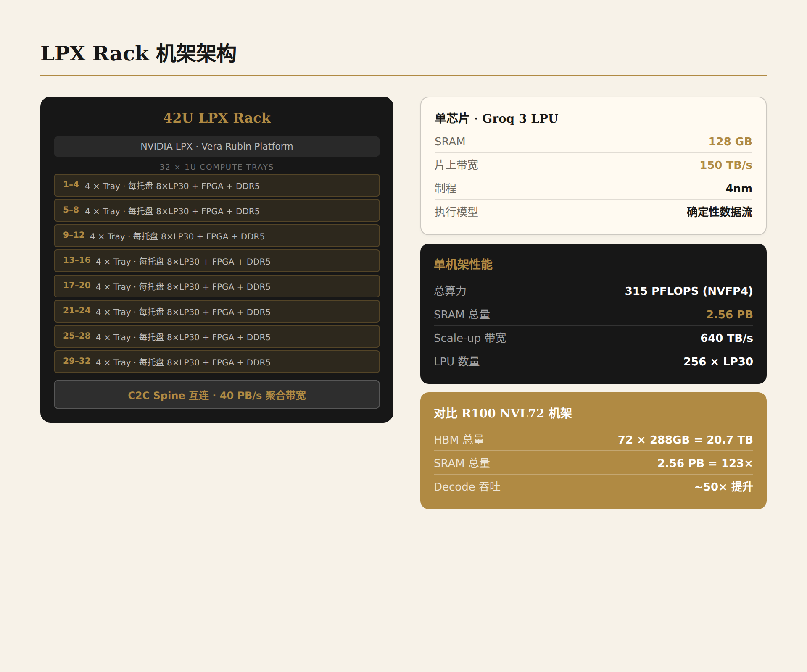Click the "4nm" process value
The image size is (807, 672).
(739, 189)
